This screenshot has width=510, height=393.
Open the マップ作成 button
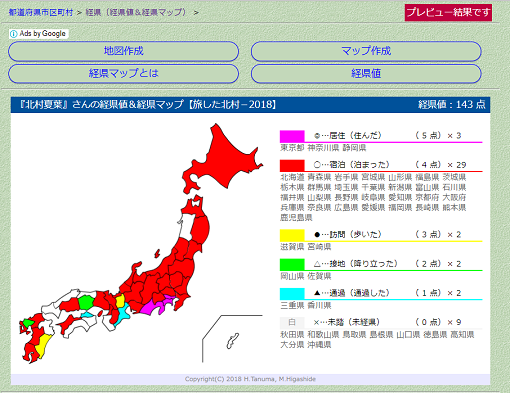pos(366,51)
